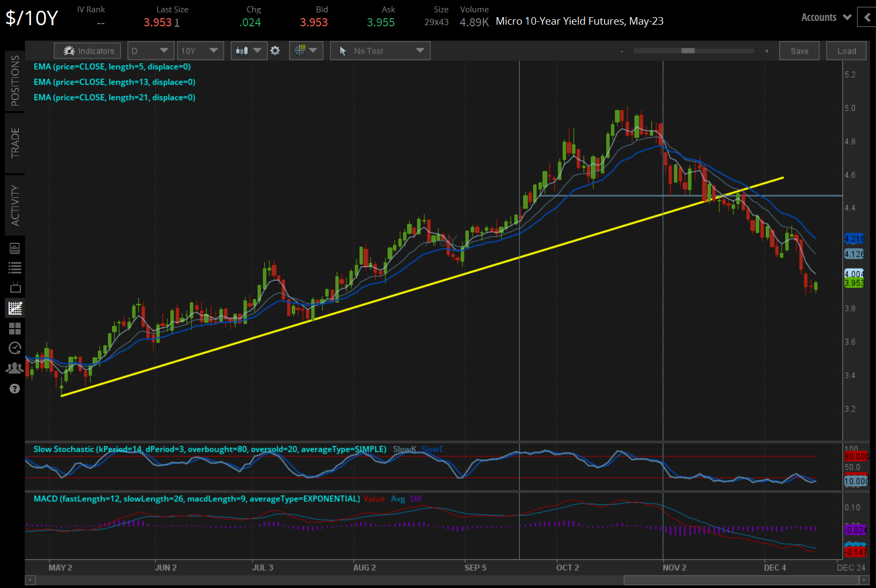Open the D timeframe dropdown
Screen dimensions: 876x588
(x=151, y=50)
